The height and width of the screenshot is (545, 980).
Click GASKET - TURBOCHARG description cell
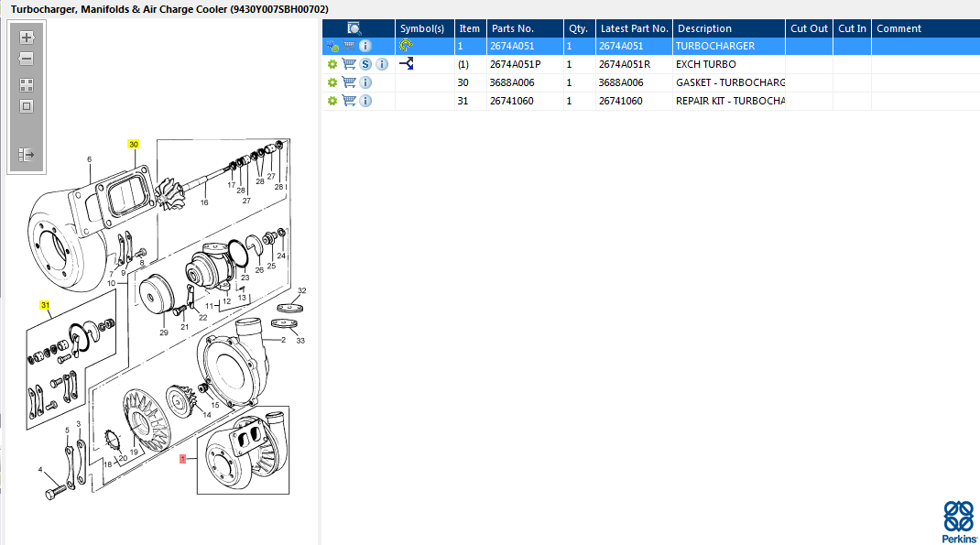pyautogui.click(x=730, y=82)
